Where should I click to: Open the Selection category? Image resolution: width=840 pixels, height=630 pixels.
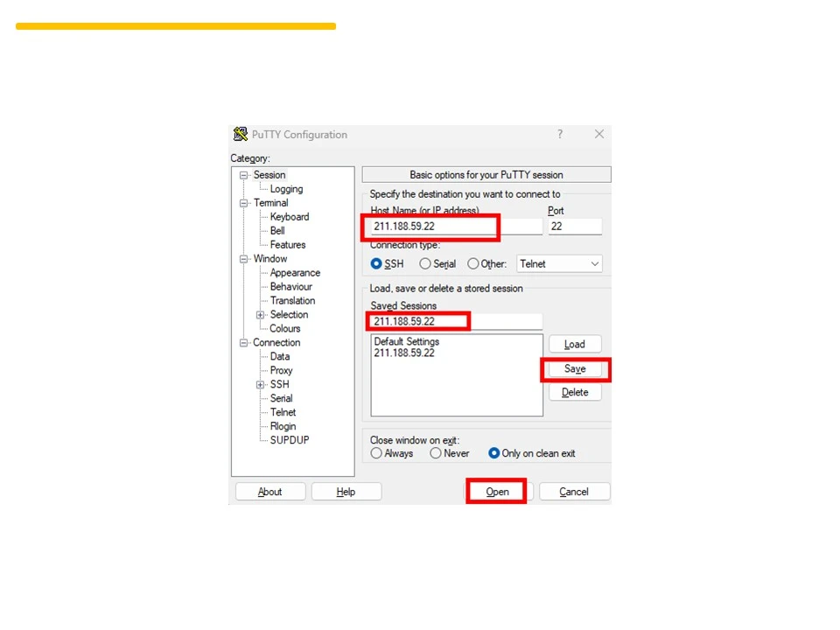[290, 314]
